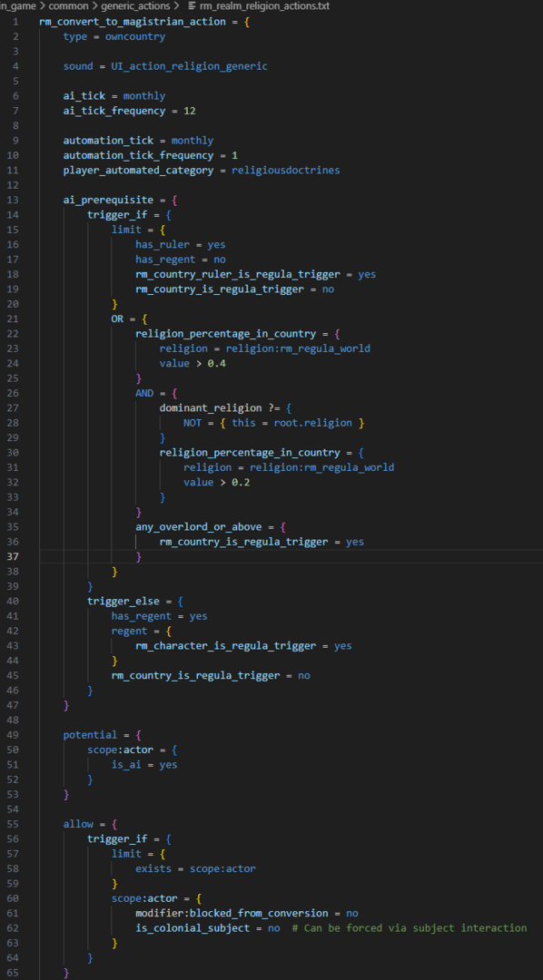The image size is (543, 980).
Task: Click 'trigger_if' on line 56
Action: coord(117,839)
